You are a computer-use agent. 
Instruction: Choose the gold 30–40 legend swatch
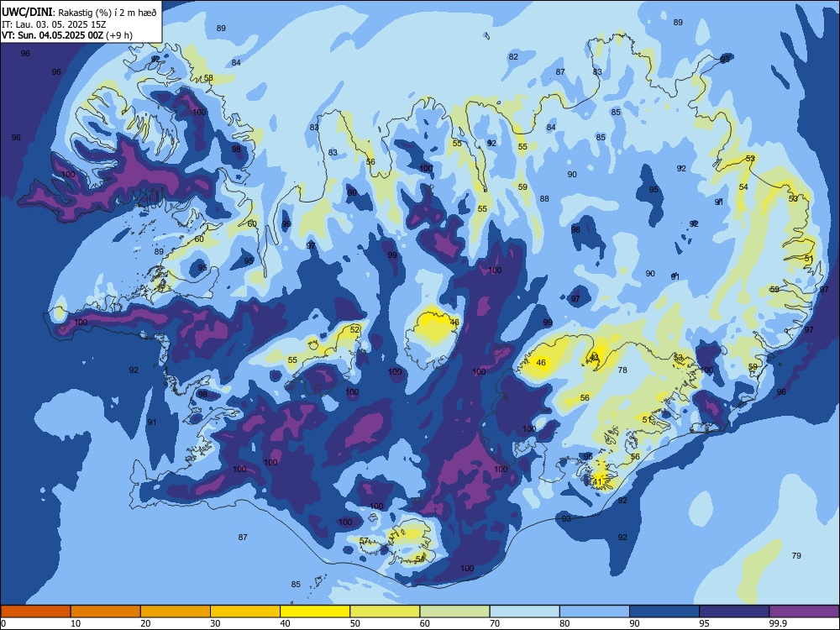[245, 612]
